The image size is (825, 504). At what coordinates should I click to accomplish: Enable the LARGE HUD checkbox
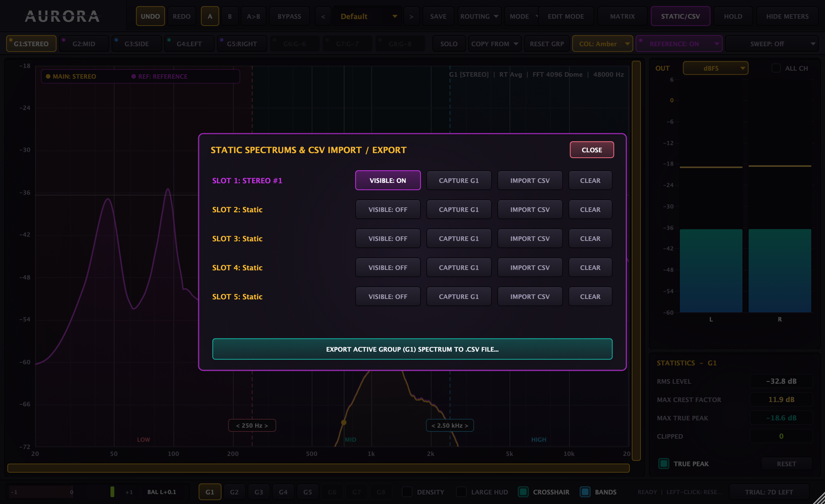pos(461,492)
